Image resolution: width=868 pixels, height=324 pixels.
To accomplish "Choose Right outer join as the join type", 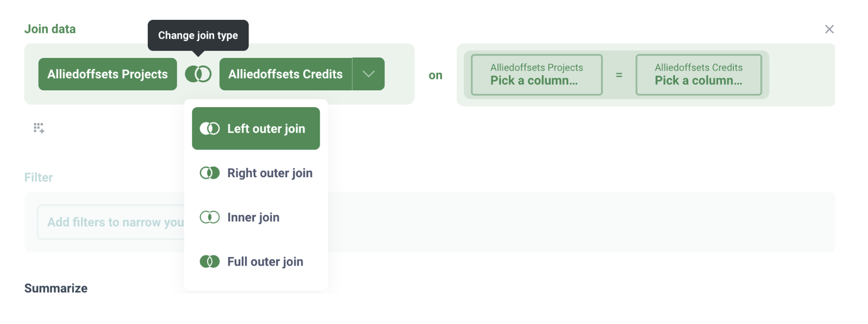I will (270, 173).
